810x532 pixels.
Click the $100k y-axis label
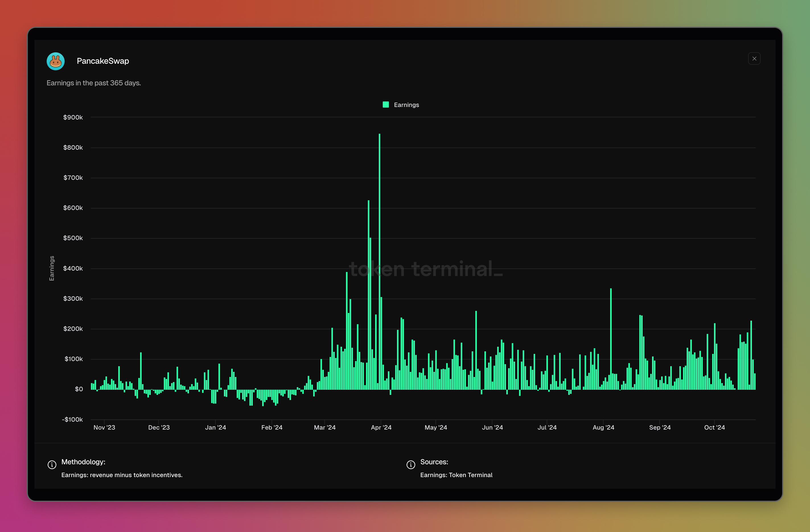pos(73,359)
